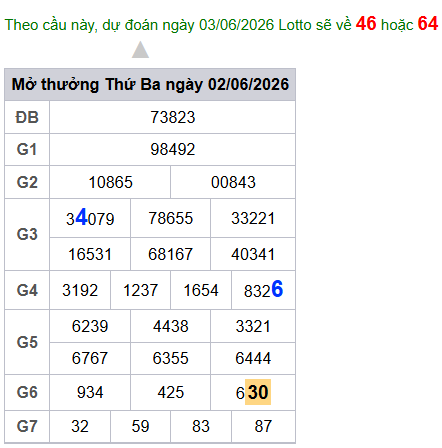Click the G7 row label
The width and height of the screenshot is (442, 448).
coord(27,426)
